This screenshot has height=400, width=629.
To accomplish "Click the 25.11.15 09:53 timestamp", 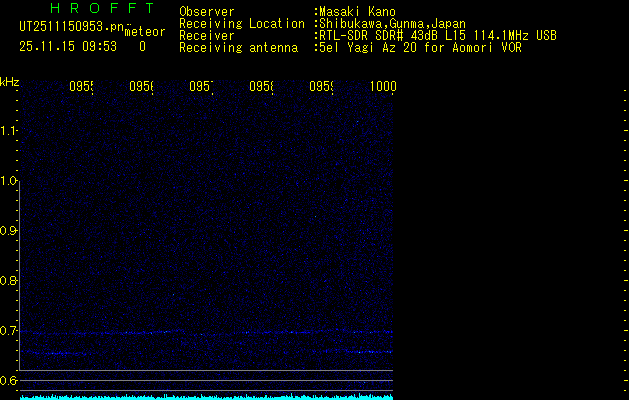I will tap(68, 46).
